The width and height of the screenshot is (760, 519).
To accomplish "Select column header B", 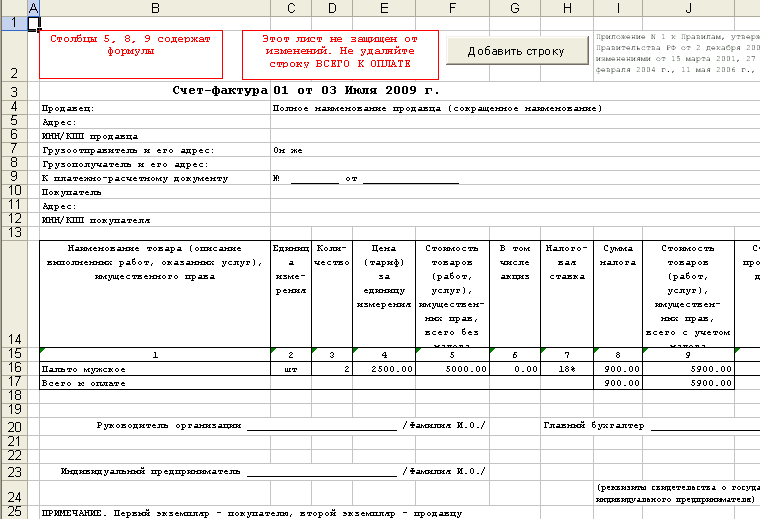I will coord(155,8).
